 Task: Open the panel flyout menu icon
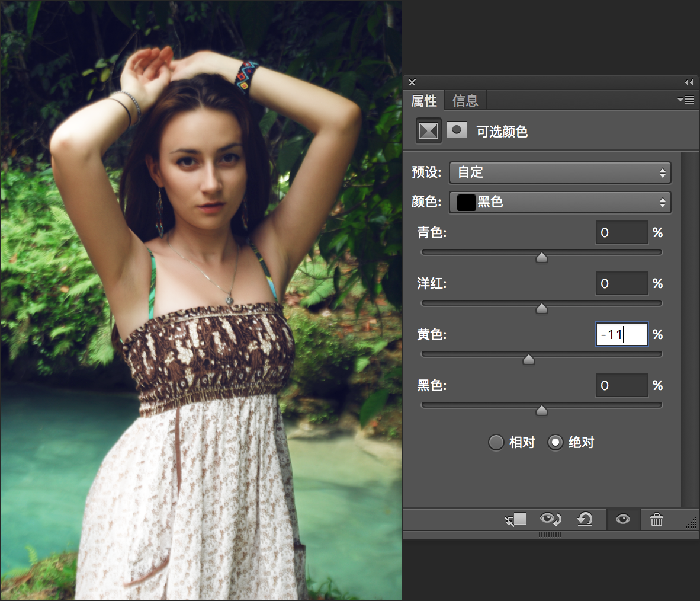pyautogui.click(x=686, y=100)
